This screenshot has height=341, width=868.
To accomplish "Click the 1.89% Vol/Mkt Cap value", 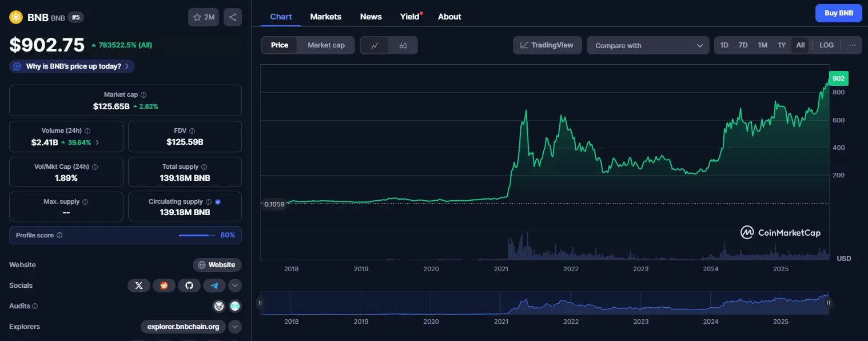I will 66,178.
